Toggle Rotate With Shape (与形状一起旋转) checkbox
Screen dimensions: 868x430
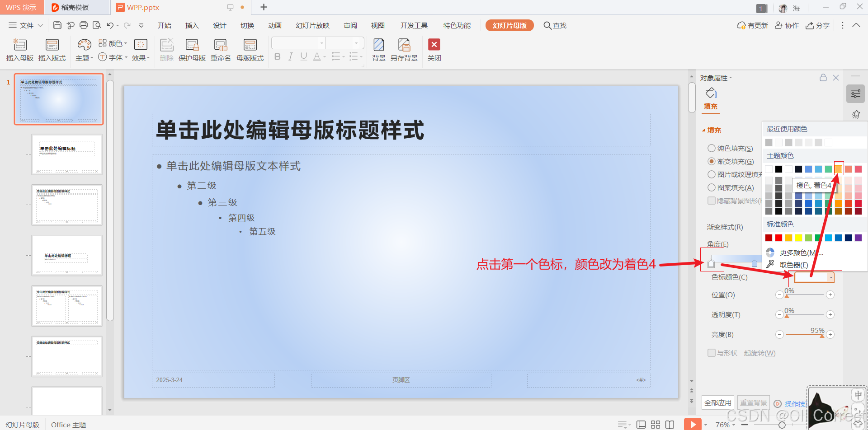(x=712, y=353)
